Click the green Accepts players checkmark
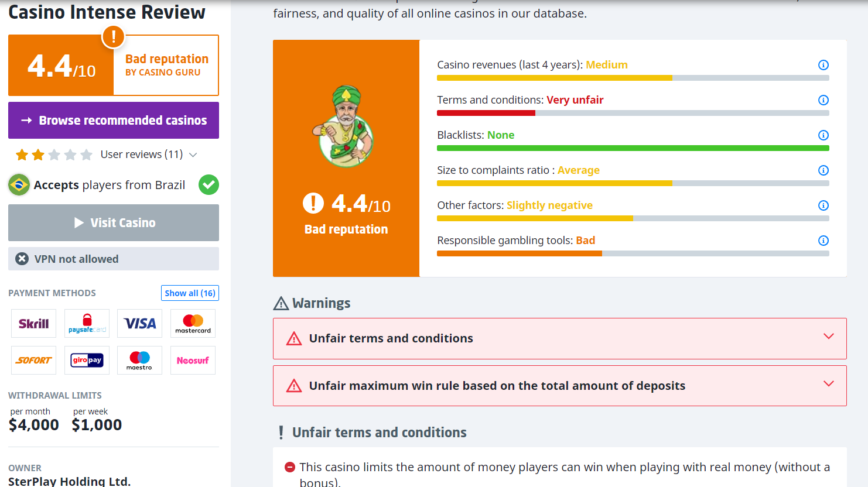Image resolution: width=868 pixels, height=487 pixels. [209, 185]
